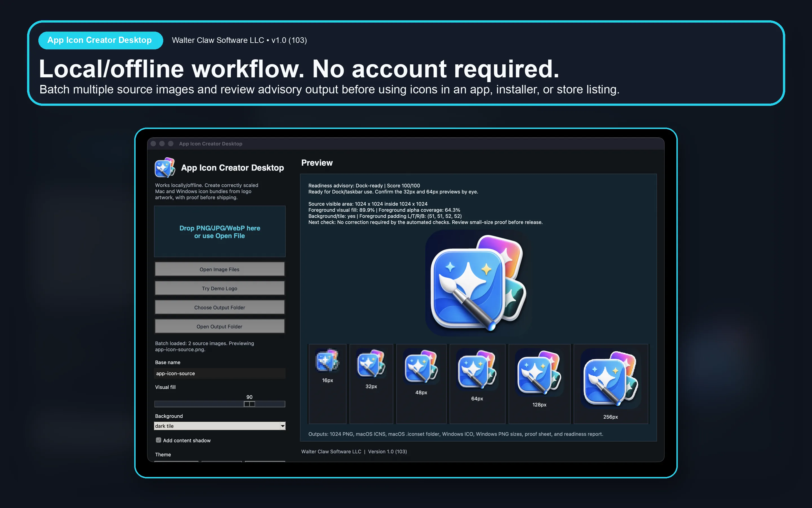This screenshot has height=508, width=812.
Task: Choose Output Folder
Action: pyautogui.click(x=219, y=307)
